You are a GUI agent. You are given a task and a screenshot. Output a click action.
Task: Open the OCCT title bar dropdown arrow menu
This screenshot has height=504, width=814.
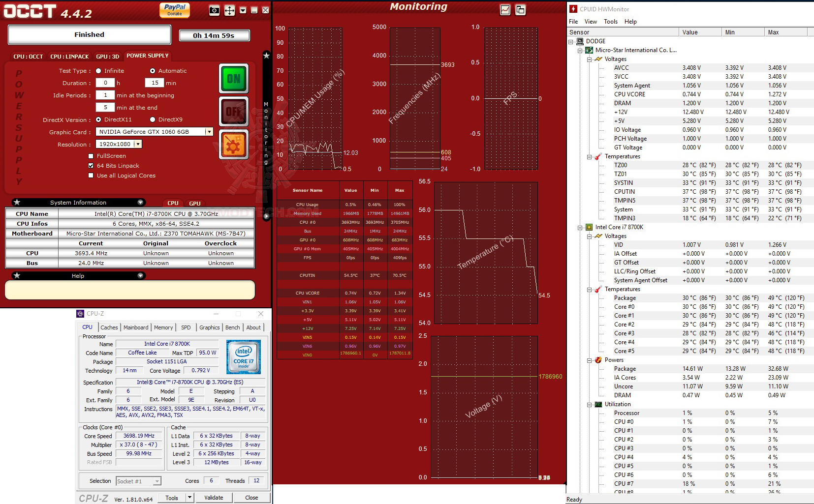pyautogui.click(x=243, y=10)
